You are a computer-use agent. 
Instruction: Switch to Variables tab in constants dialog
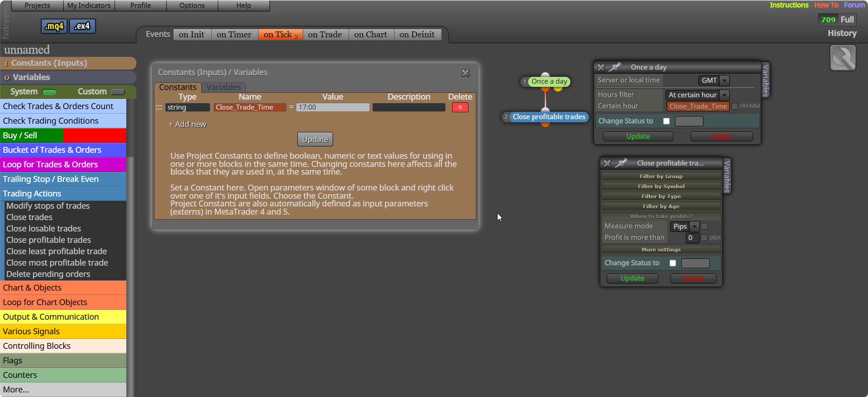[224, 87]
